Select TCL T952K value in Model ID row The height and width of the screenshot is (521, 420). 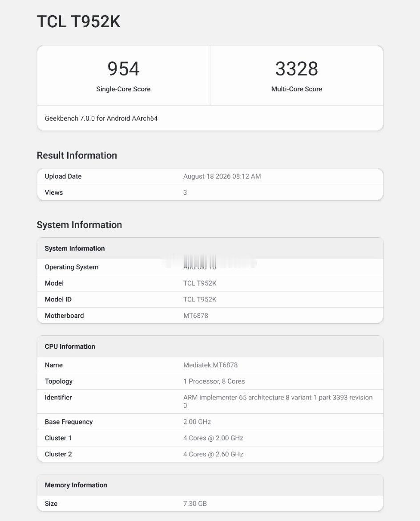click(x=200, y=299)
